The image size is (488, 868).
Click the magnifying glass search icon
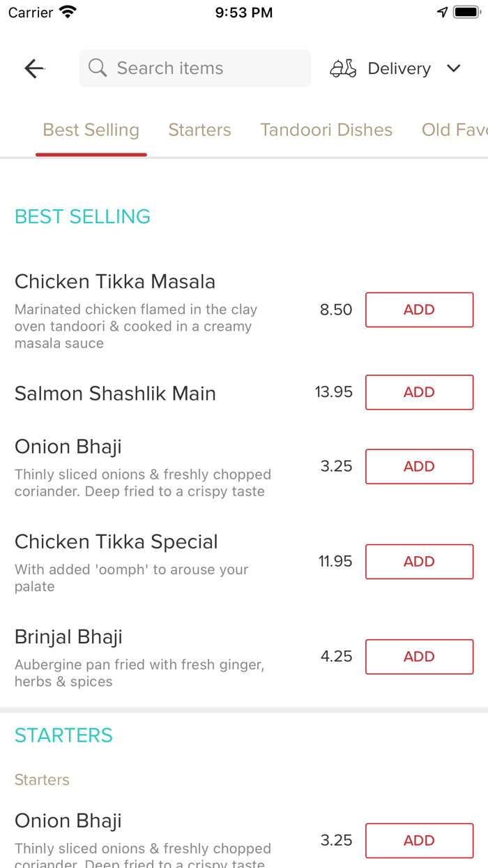pyautogui.click(x=98, y=68)
